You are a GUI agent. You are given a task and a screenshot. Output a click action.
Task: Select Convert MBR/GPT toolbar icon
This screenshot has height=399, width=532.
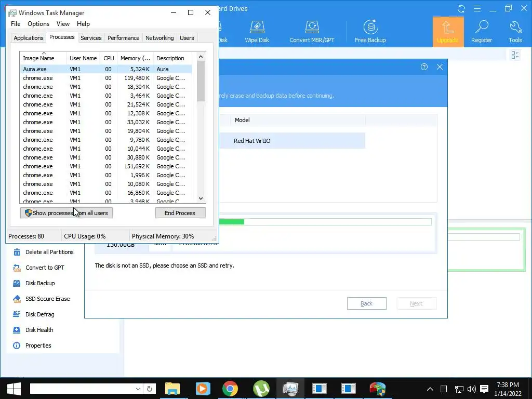312,32
